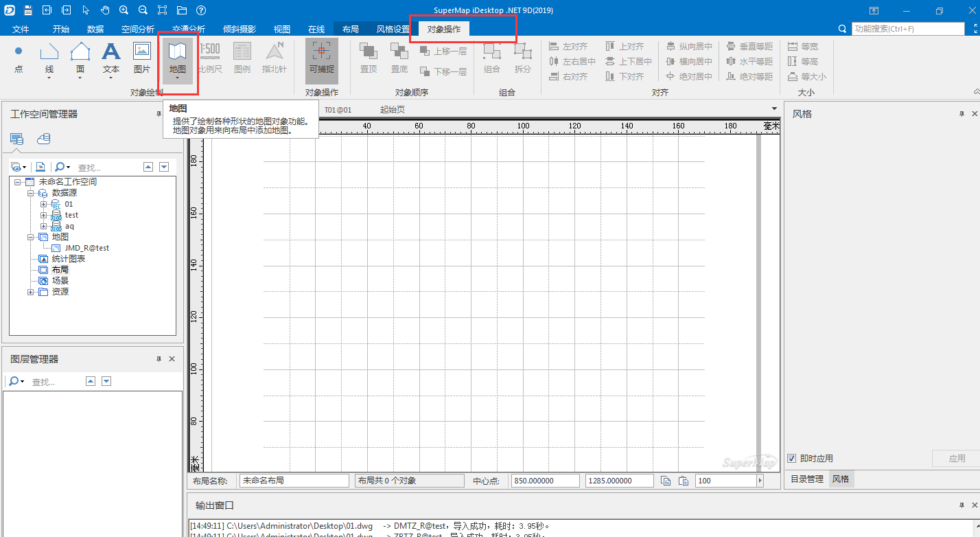The width and height of the screenshot is (980, 537).
Task: Click the 指北针 north arrow tool
Action: [x=275, y=58]
